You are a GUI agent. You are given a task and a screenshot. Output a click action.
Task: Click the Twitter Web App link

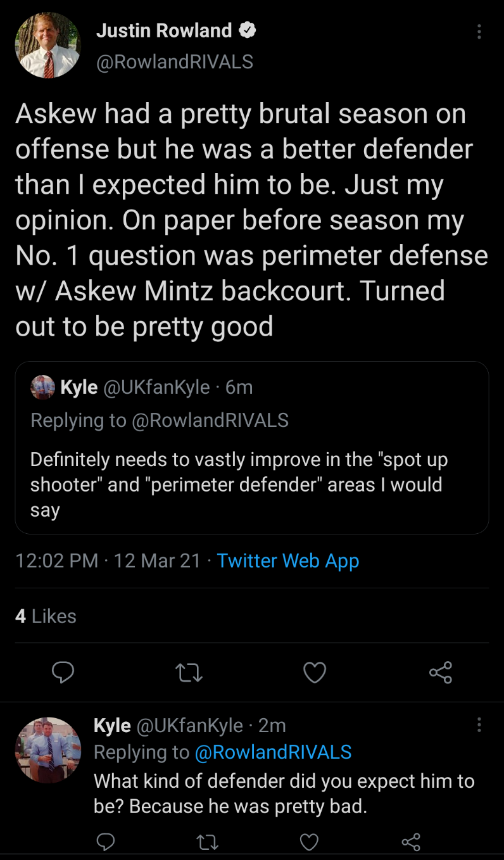(x=287, y=560)
